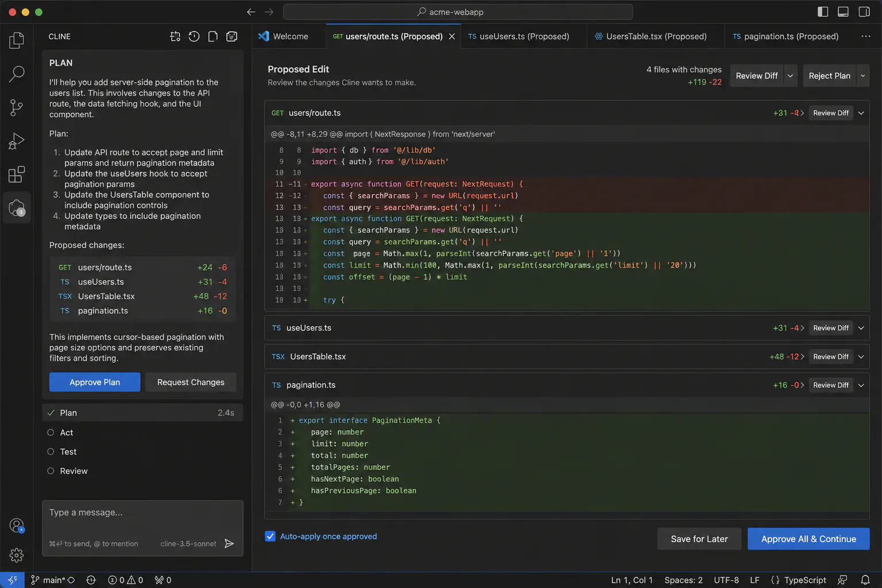Click the cline-3.5-sonnet model selector
The width and height of the screenshot is (882, 588).
point(188,544)
